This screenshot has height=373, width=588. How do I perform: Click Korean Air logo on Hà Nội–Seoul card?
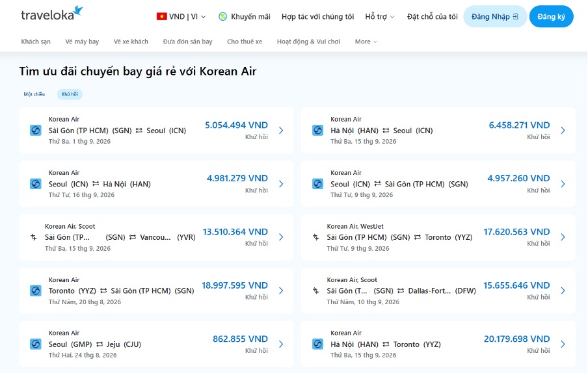317,131
